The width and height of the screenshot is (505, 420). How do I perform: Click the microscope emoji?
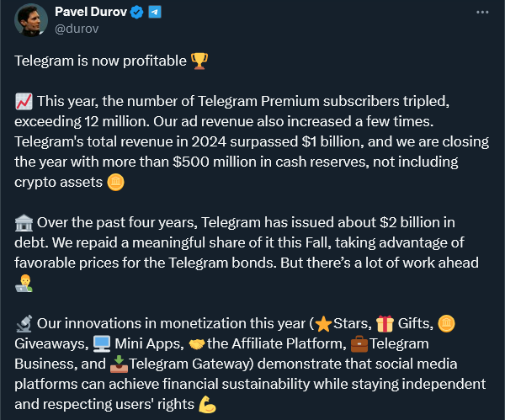point(24,324)
